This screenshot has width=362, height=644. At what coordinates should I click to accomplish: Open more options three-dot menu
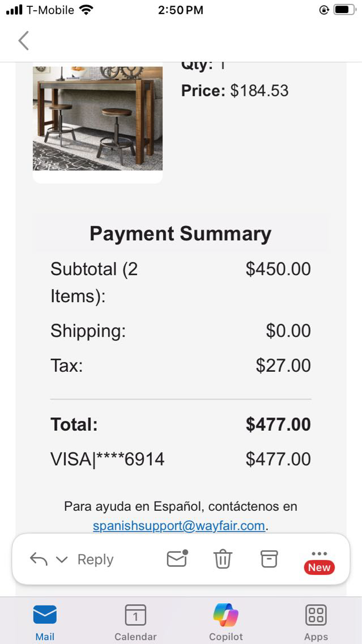[319, 554]
